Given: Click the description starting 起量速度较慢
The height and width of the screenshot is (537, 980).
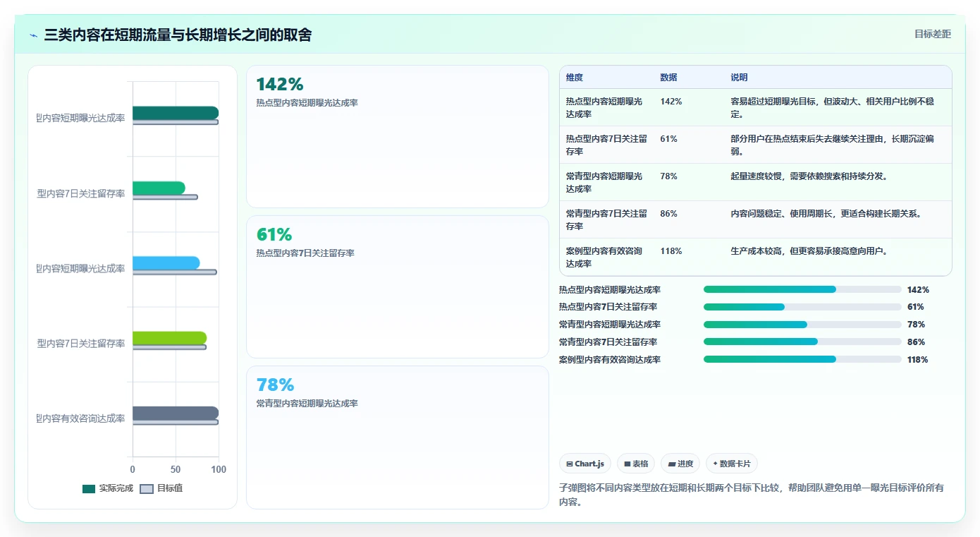Looking at the screenshot, I should 809,176.
